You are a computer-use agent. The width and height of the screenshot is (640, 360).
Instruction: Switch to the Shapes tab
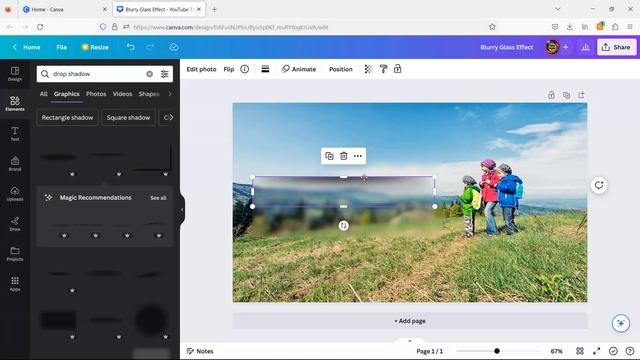[x=149, y=94]
